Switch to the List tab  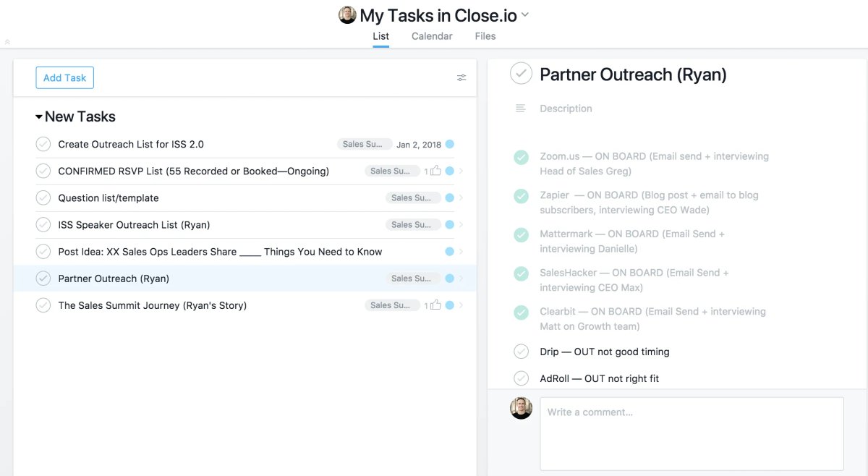coord(381,36)
